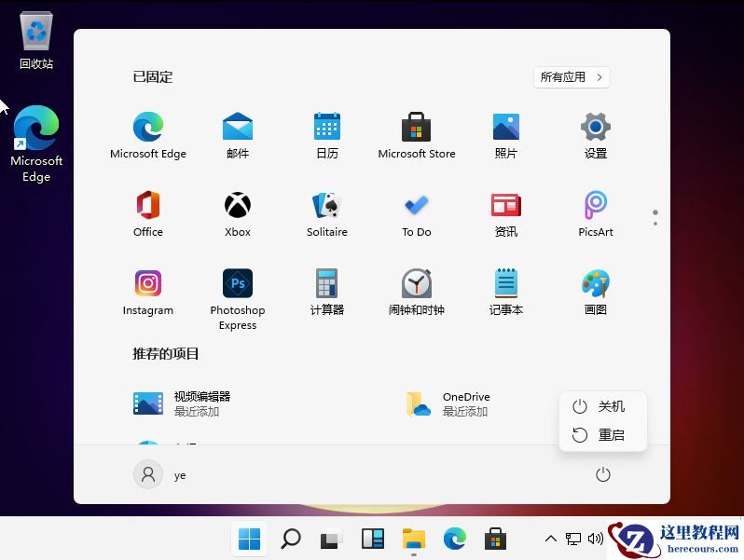Click the power button in Start menu
Screen dimensions: 744x560
coord(602,474)
